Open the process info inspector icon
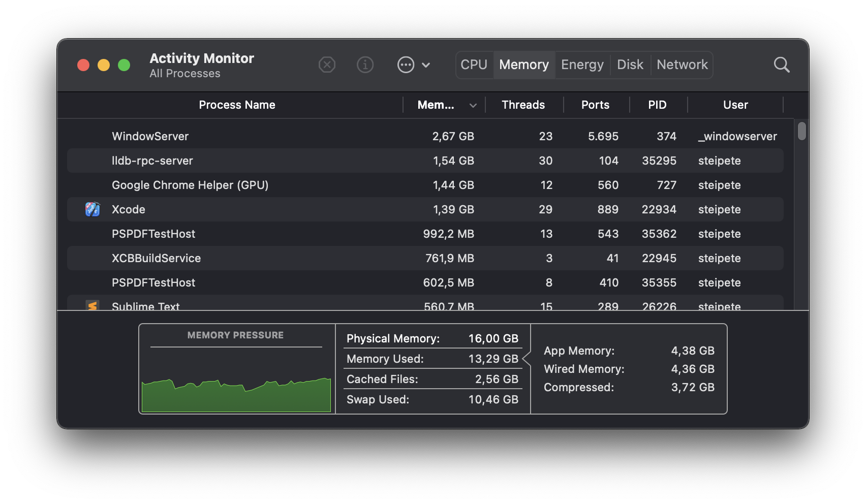The height and width of the screenshot is (504, 866). [x=365, y=65]
